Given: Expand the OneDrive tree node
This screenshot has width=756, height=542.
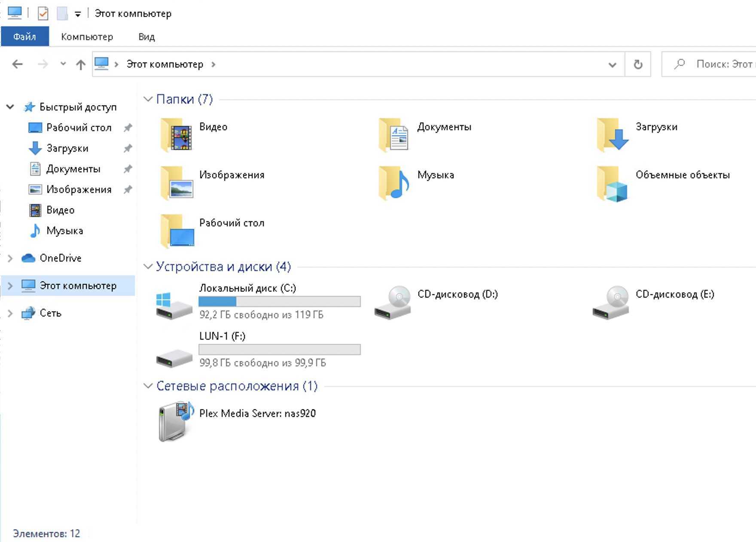Looking at the screenshot, I should (x=10, y=258).
